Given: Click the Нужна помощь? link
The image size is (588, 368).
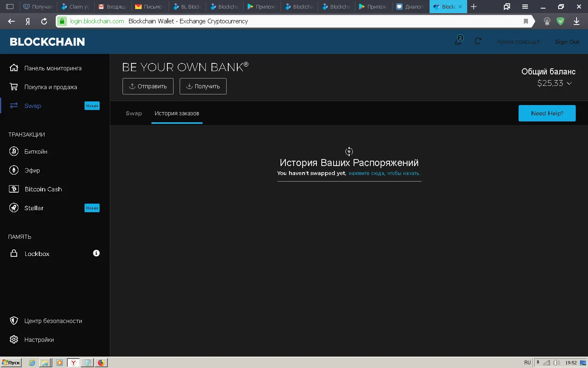Looking at the screenshot, I should click(x=518, y=42).
